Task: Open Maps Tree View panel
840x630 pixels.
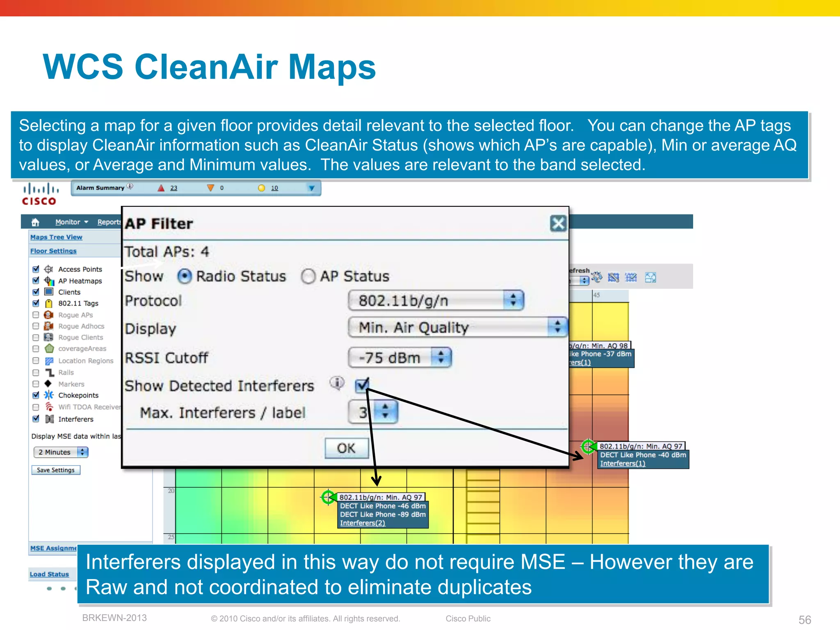Action: pyautogui.click(x=56, y=237)
